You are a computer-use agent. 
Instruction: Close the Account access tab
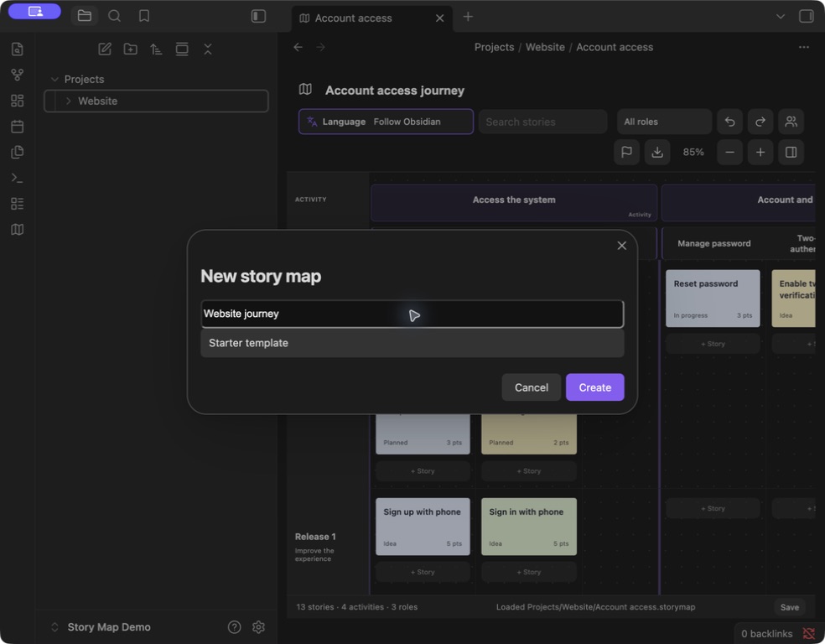(x=440, y=18)
